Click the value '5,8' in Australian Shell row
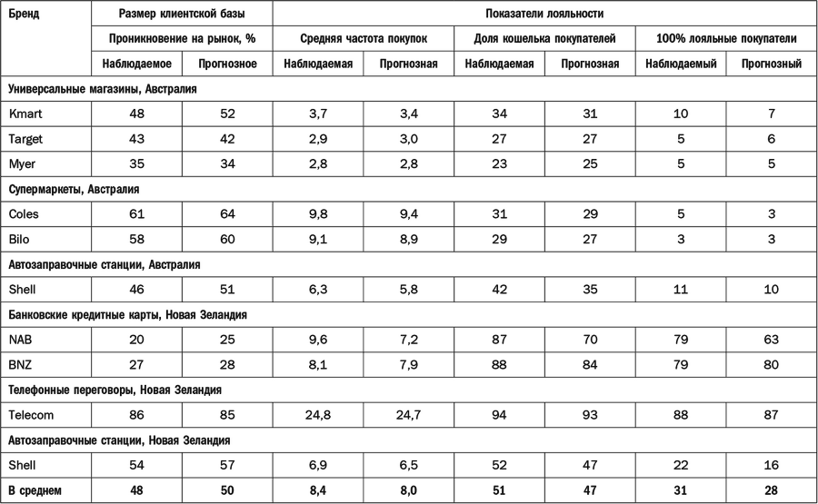Image resolution: width=818 pixels, height=504 pixels. [409, 290]
